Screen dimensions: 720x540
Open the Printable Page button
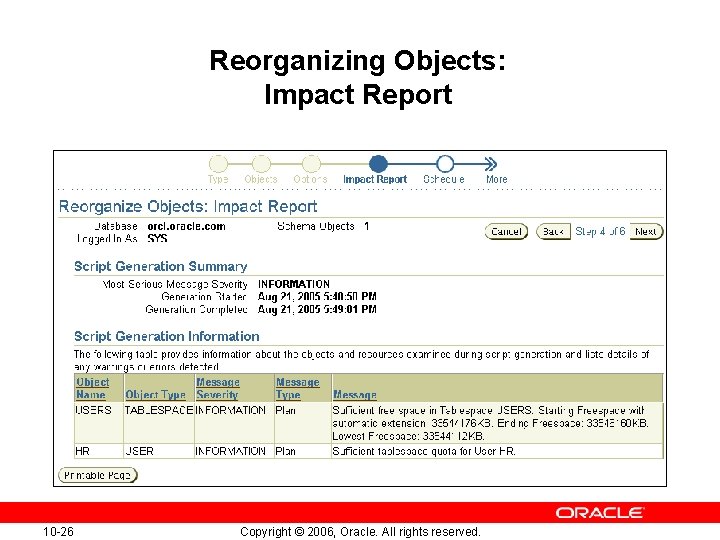98,475
